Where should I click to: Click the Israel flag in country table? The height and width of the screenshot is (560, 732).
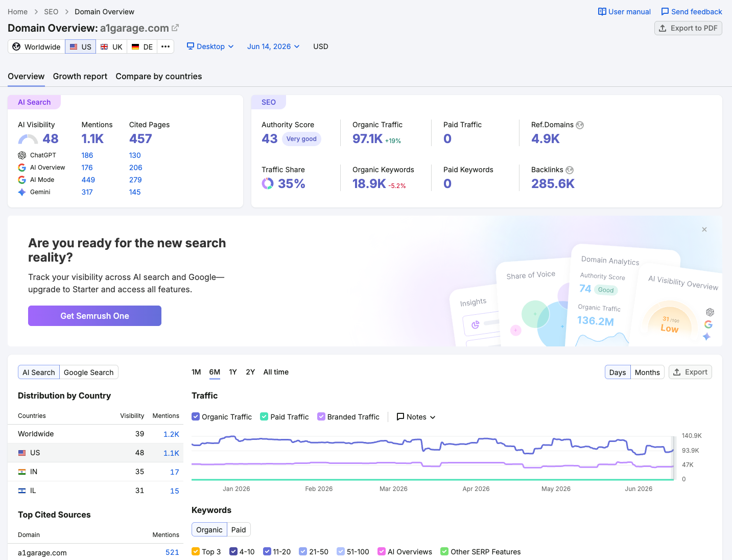tap(22, 491)
